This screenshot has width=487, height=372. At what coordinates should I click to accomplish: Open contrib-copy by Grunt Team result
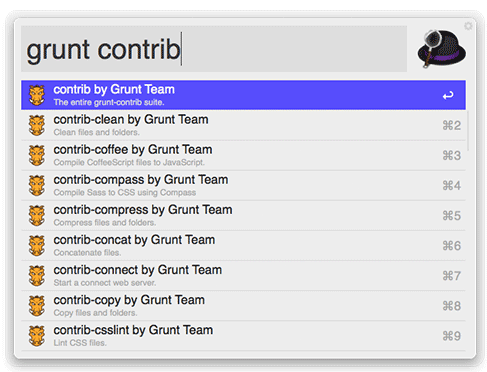click(x=243, y=306)
